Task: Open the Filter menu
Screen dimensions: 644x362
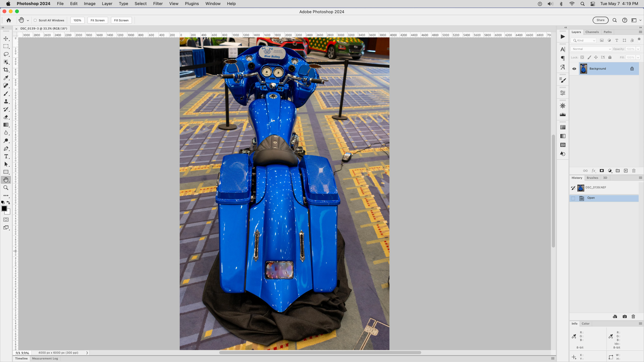Action: pos(158,4)
